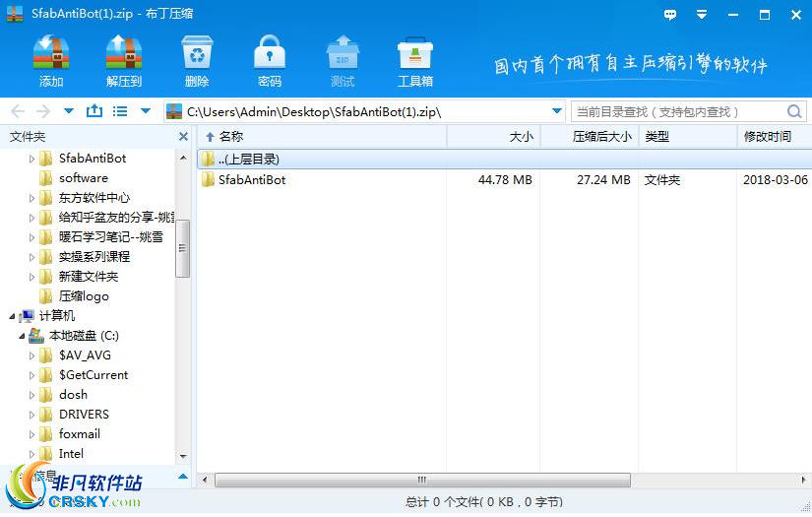Close the 文件夹 folder panel with X
This screenshot has width=812, height=517.
pos(183,136)
